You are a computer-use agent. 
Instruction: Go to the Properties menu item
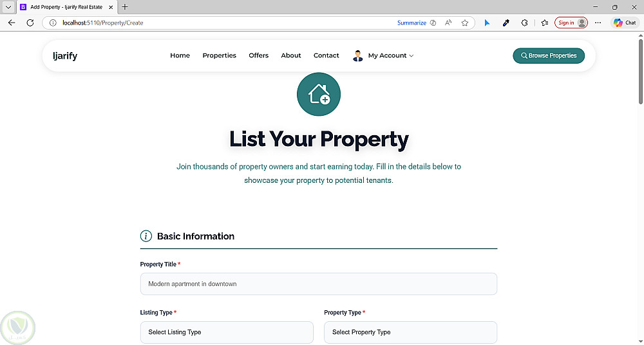pos(219,56)
